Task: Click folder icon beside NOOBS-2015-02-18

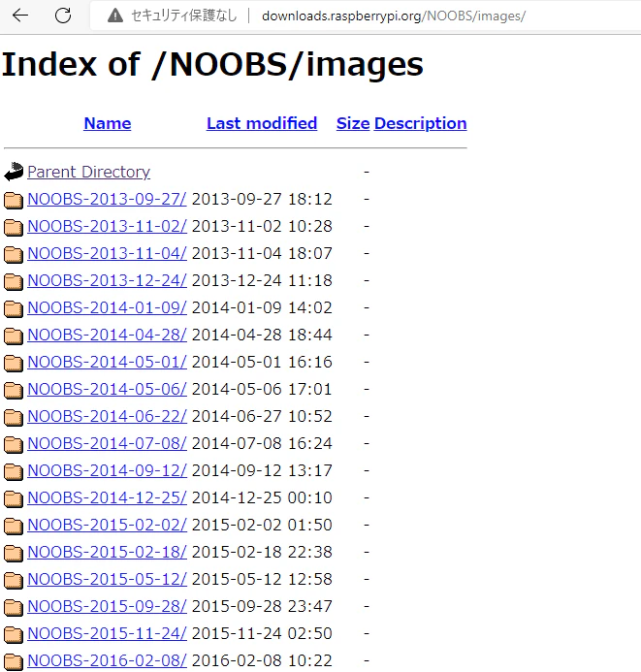Action: tap(14, 553)
